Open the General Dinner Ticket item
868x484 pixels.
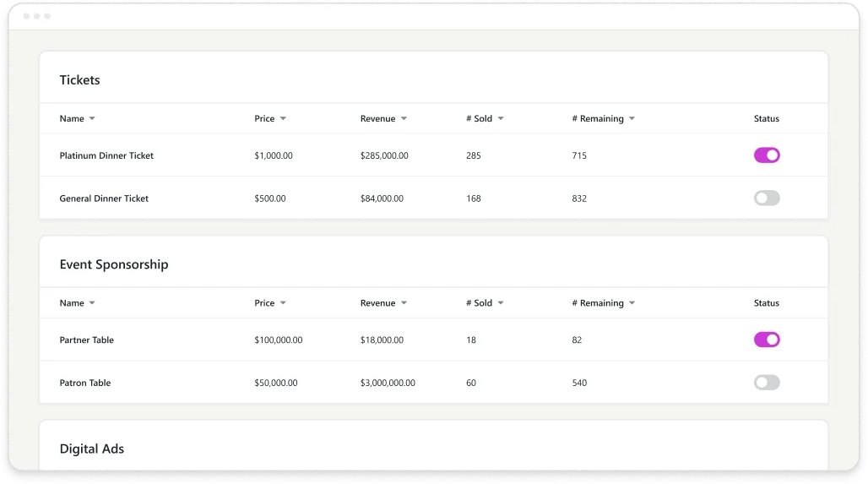tap(104, 198)
